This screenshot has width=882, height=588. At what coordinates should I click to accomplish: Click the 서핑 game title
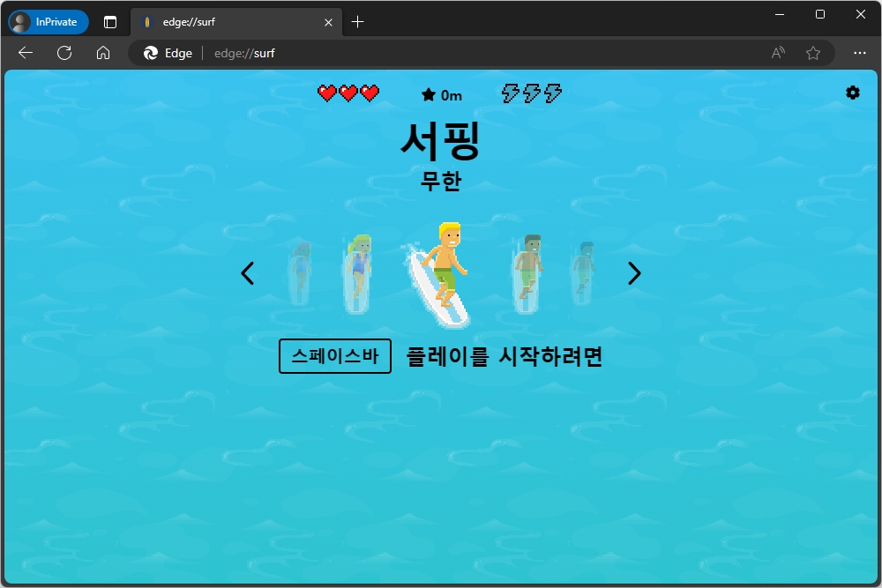(x=440, y=140)
